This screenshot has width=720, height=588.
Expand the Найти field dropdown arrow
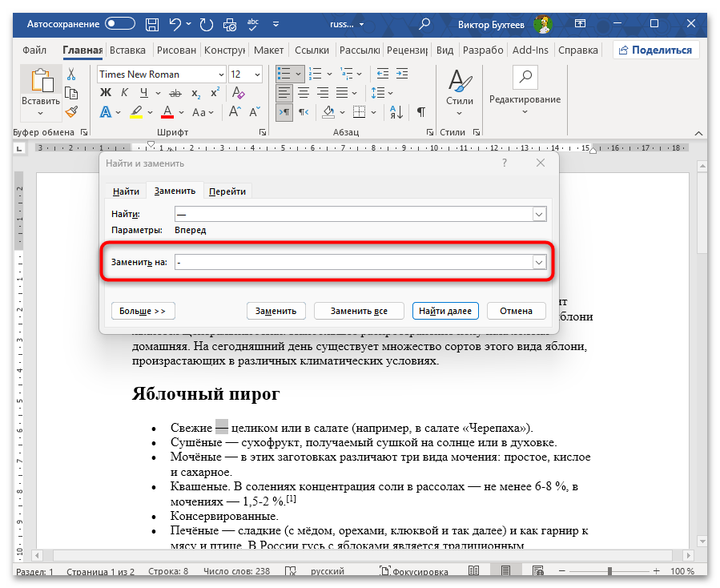539,214
